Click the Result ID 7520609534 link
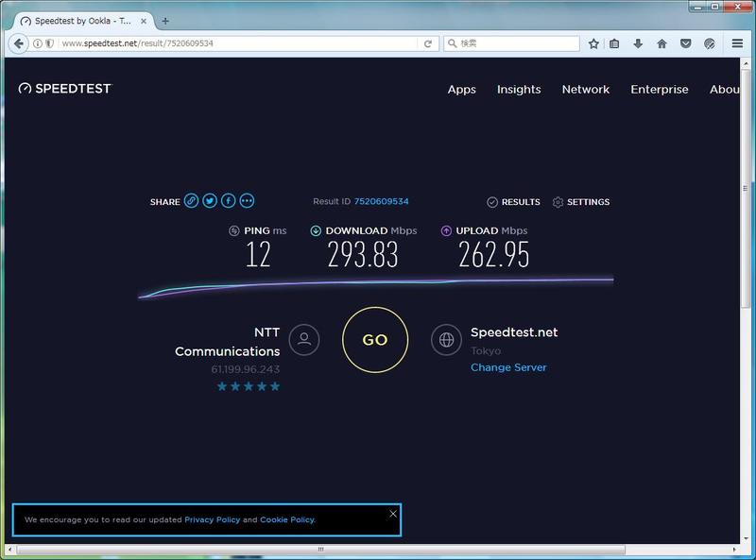 (x=381, y=201)
